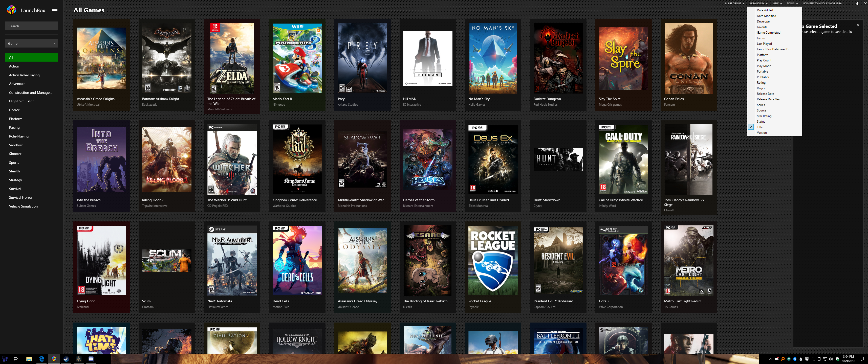868x364 pixels.
Task: Select the Dead Cells cover
Action: click(297, 261)
